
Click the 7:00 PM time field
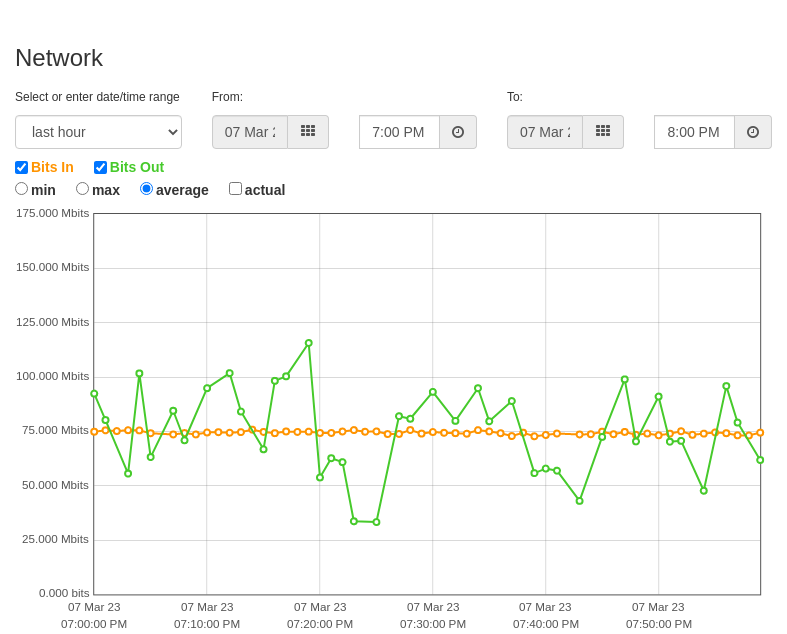(400, 132)
